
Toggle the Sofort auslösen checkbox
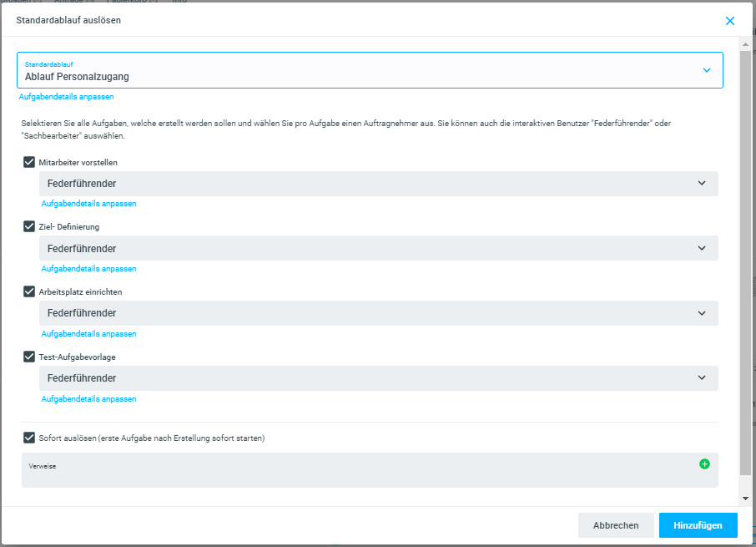click(29, 437)
